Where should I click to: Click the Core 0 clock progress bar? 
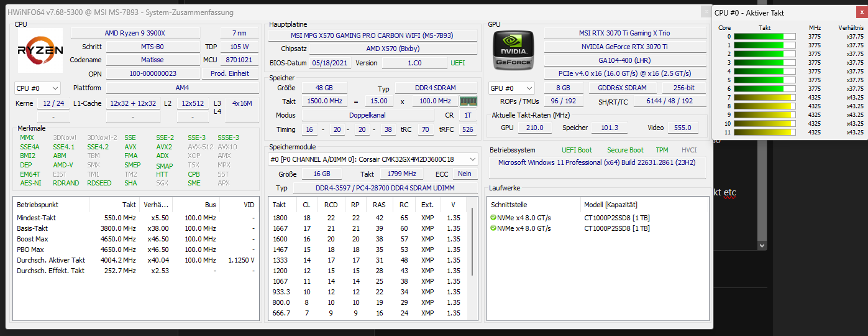click(764, 37)
